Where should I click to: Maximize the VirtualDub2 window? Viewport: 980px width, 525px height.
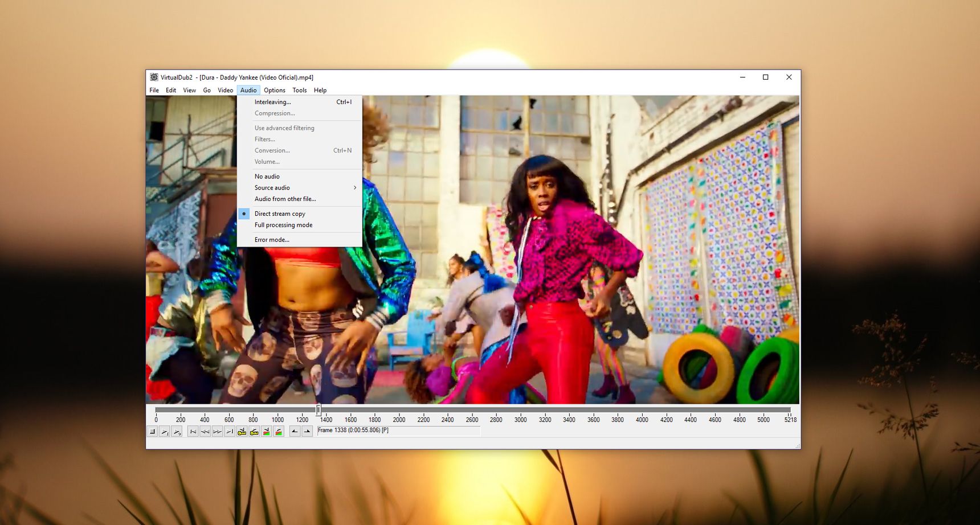click(766, 77)
